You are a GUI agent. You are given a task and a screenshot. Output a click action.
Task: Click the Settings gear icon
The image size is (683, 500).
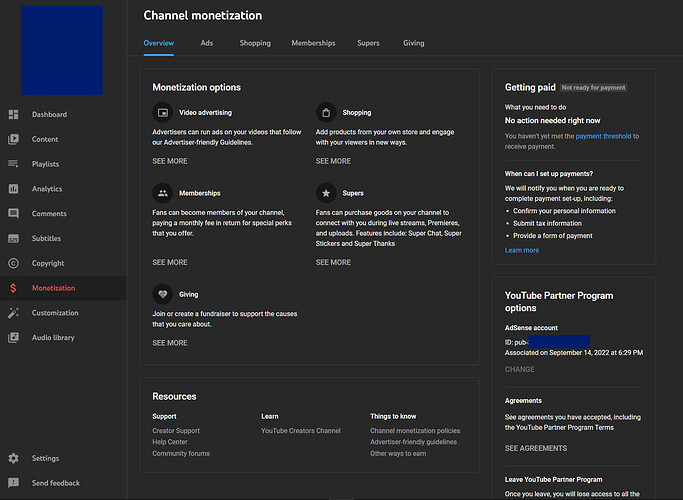[x=13, y=459]
